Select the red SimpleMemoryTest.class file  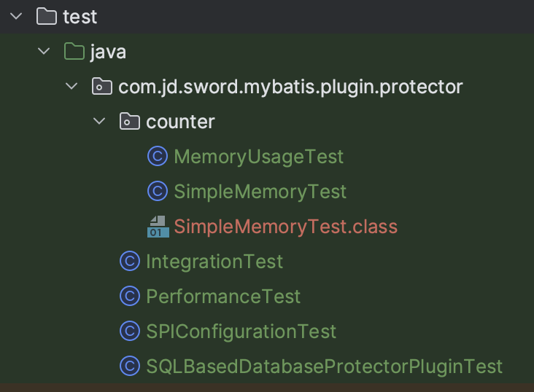285,227
